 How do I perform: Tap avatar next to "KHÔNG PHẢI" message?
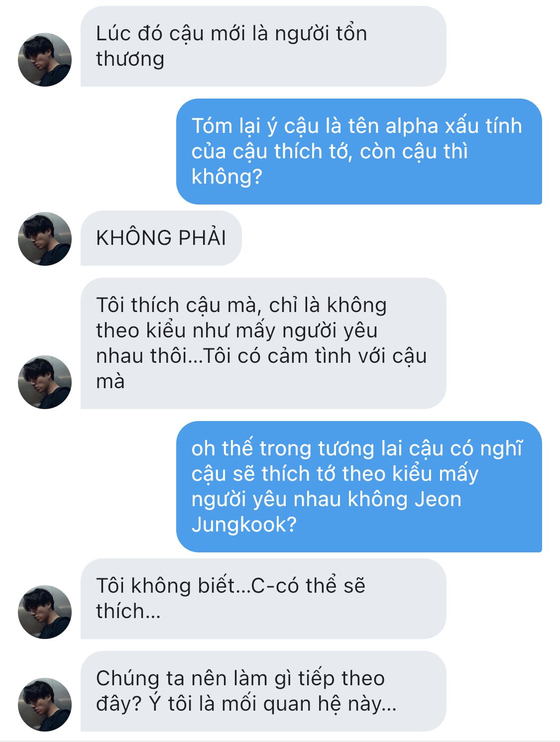point(45,239)
